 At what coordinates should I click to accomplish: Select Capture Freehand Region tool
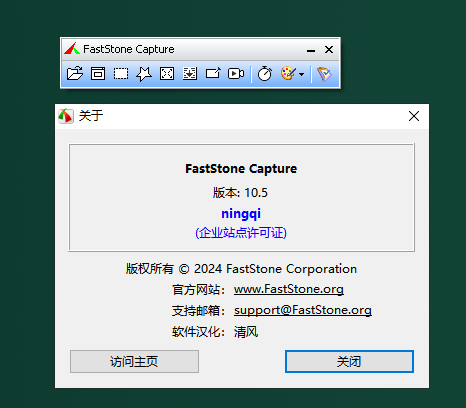144,74
